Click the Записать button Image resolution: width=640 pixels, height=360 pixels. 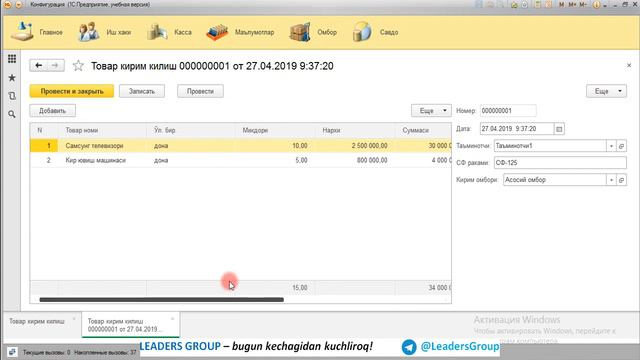coord(142,91)
